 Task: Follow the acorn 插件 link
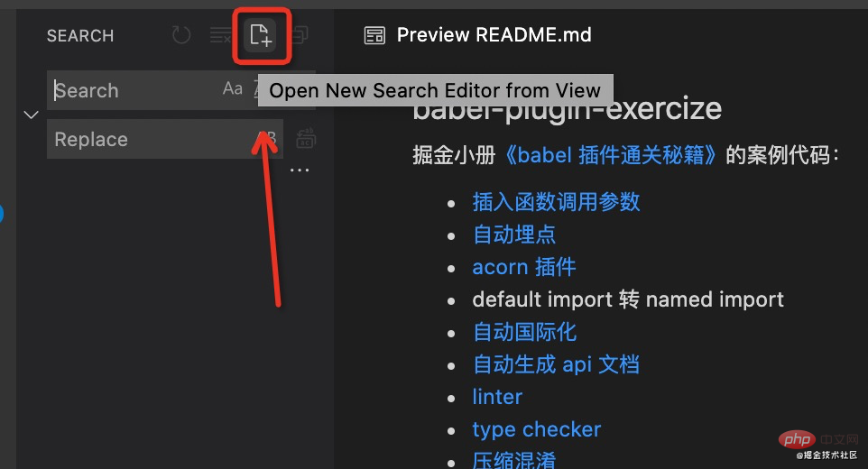pyautogui.click(x=523, y=267)
